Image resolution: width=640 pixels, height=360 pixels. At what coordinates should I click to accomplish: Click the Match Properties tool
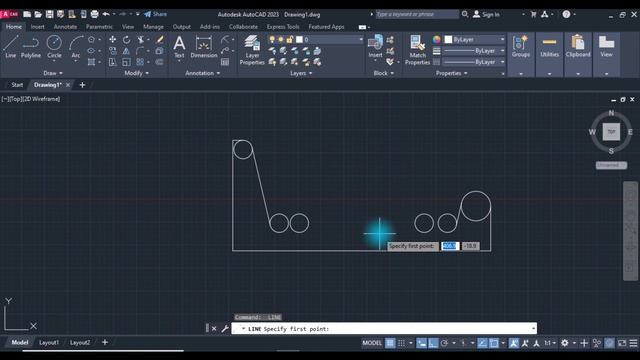tap(417, 50)
